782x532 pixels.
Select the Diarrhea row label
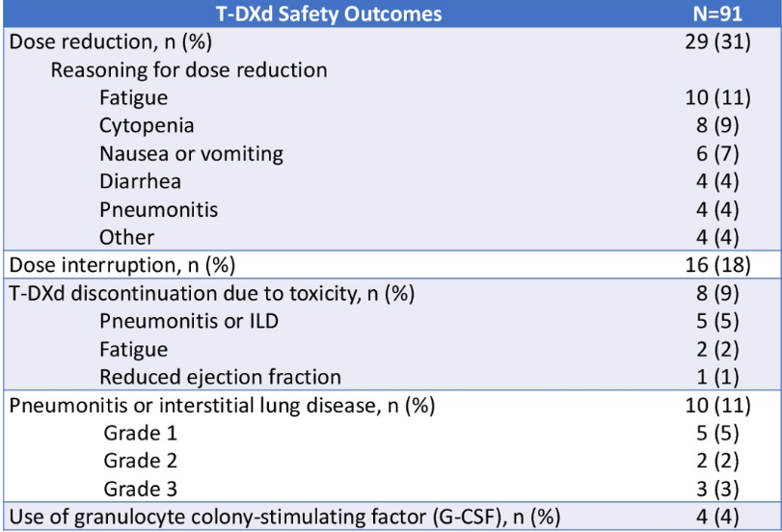click(140, 181)
